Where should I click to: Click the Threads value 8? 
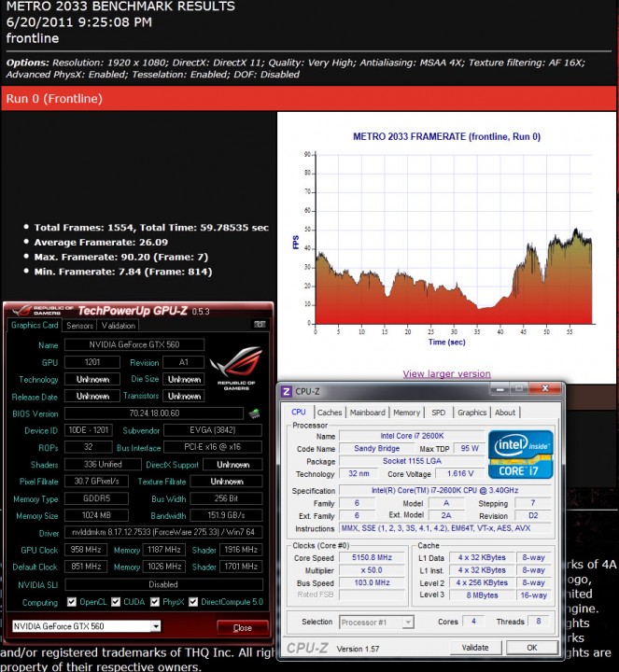(539, 621)
